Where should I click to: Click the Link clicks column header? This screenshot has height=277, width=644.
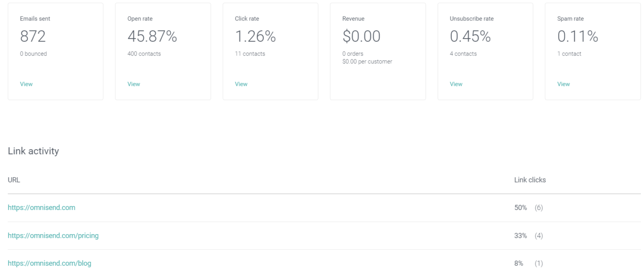(530, 180)
